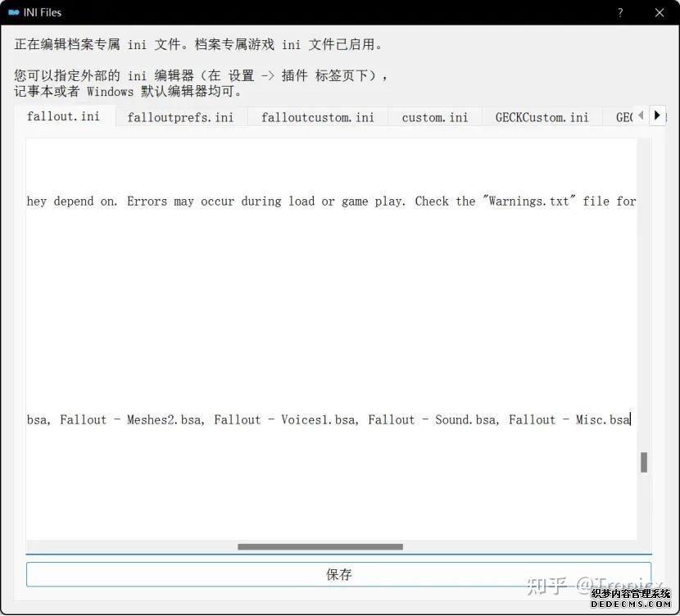Screen dimensions: 680x616
Task: Go to the custom.ini tab
Action: tap(434, 118)
